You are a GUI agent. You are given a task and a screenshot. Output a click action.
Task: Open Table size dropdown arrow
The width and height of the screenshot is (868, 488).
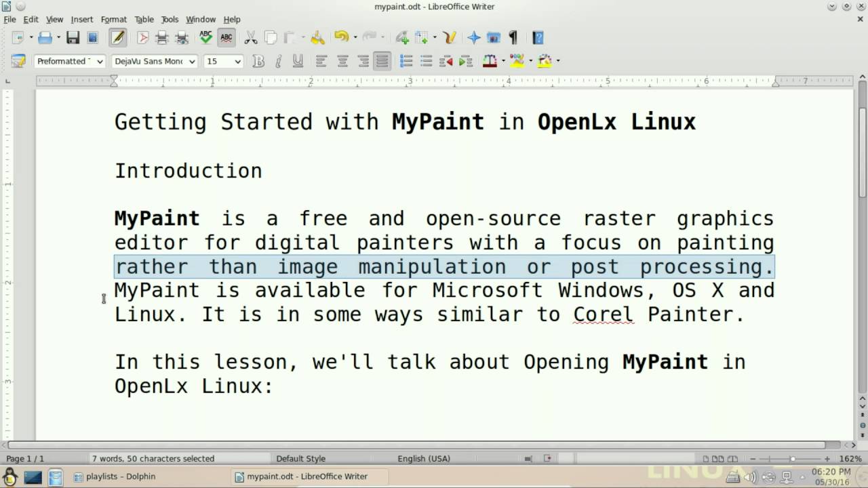(435, 38)
